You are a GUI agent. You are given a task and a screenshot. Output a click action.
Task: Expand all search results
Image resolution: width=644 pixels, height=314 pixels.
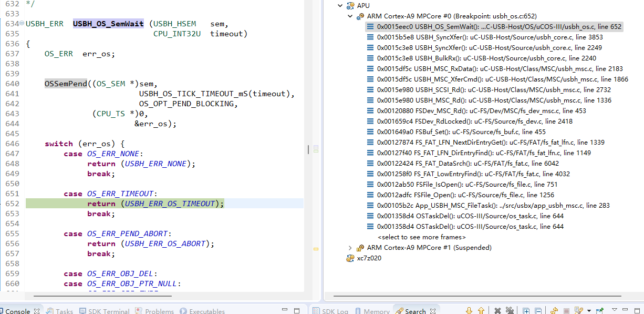click(526, 311)
